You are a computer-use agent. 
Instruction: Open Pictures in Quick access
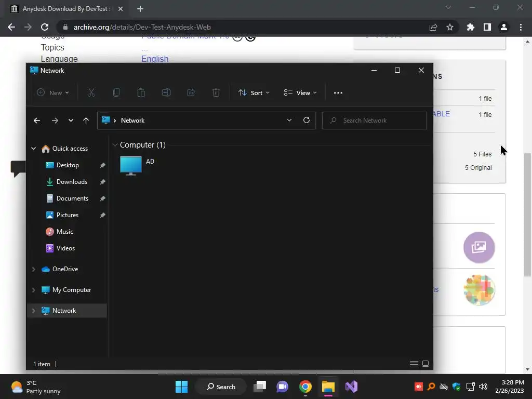tap(67, 215)
